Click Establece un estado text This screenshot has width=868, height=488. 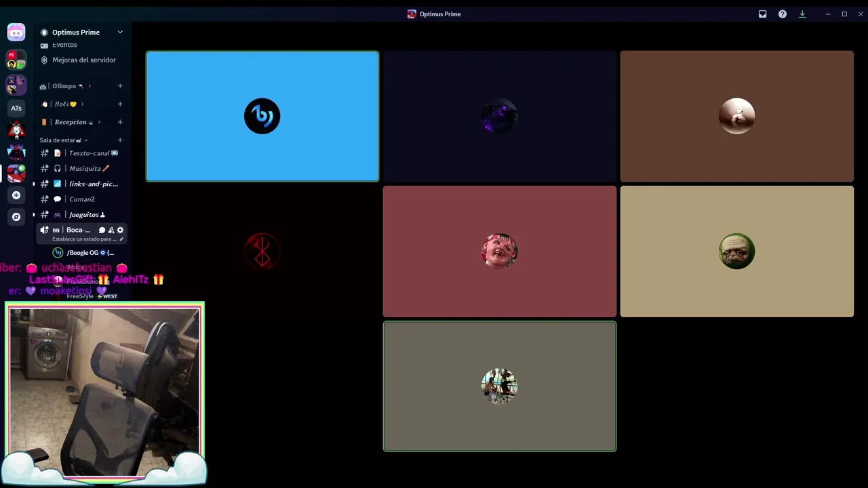(84, 239)
